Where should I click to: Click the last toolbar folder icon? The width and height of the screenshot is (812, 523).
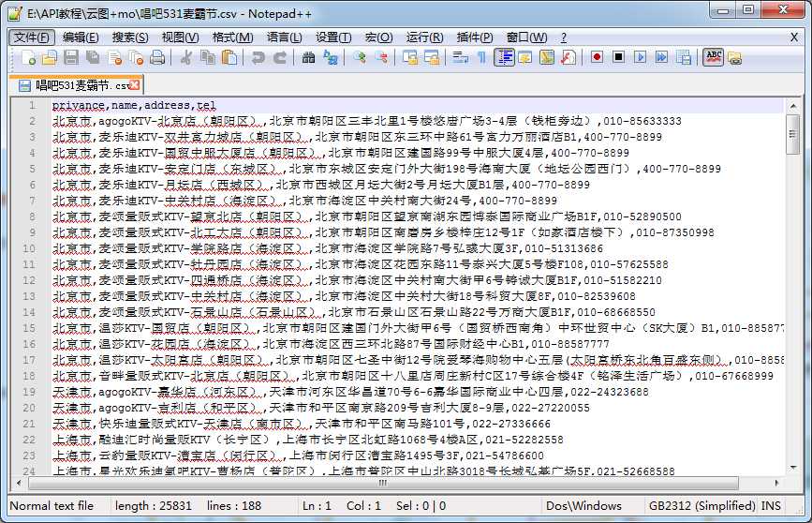click(x=734, y=57)
